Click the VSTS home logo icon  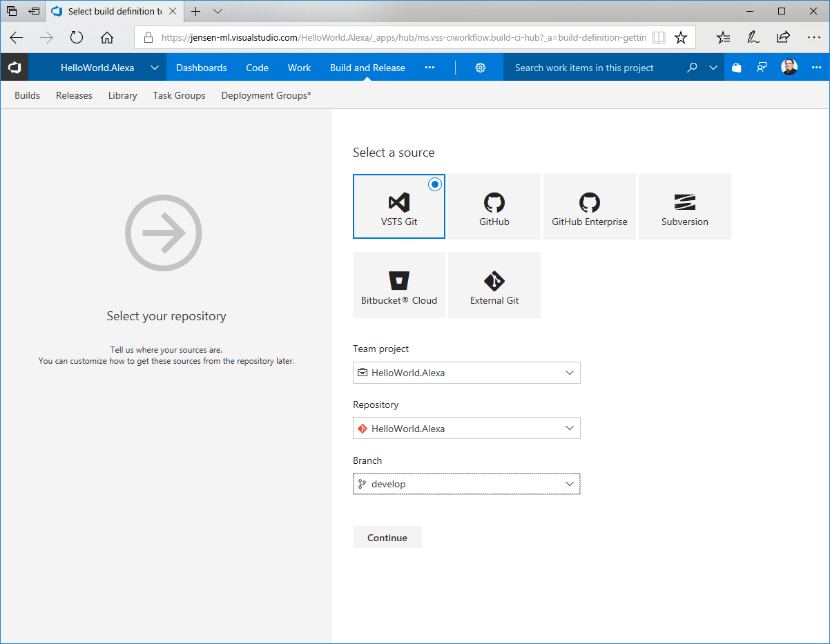[15, 68]
